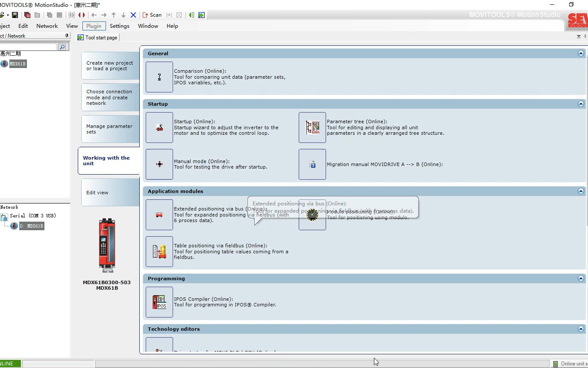Open the document tab list dropdown arrow

pos(579,36)
